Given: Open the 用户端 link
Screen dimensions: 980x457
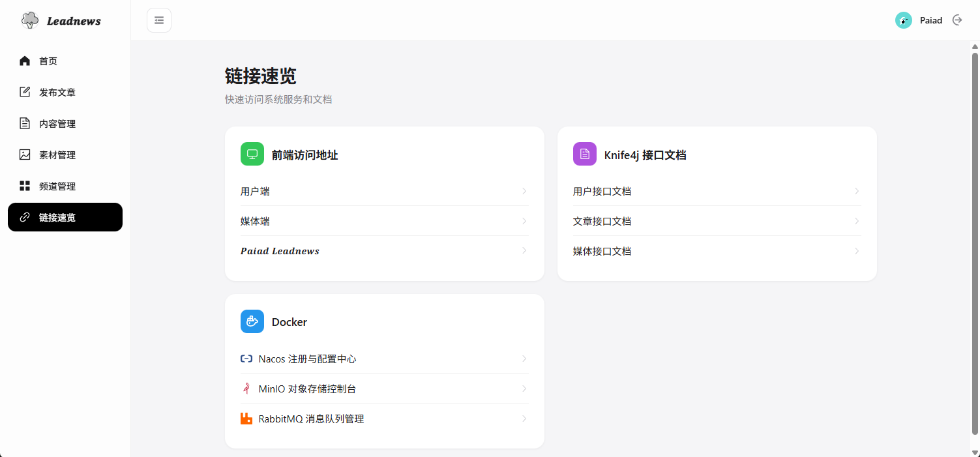Looking at the screenshot, I should point(256,192).
